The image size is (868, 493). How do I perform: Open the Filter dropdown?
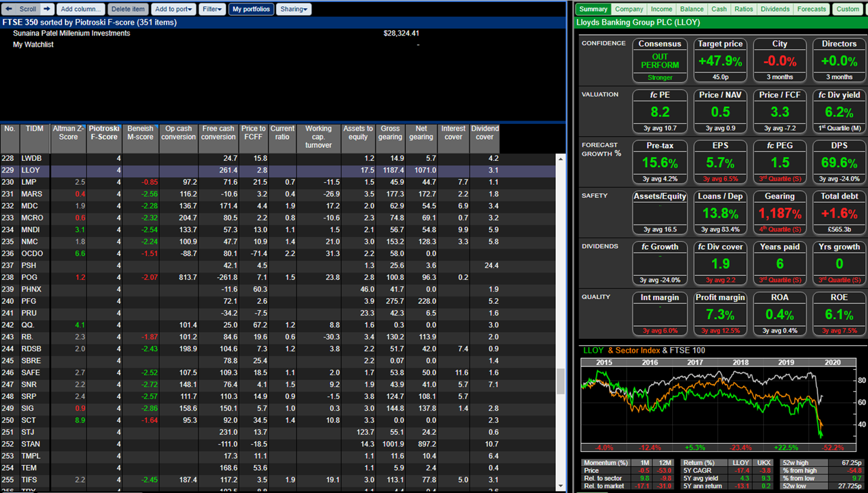[212, 9]
